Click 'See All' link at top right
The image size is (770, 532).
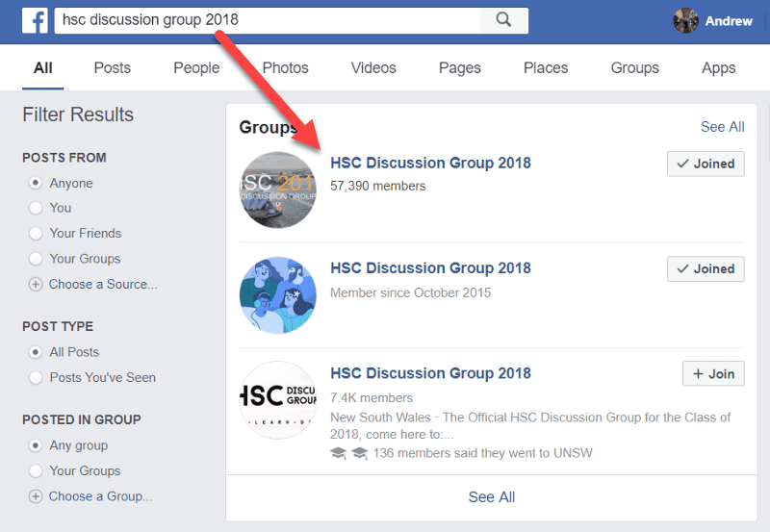722,127
